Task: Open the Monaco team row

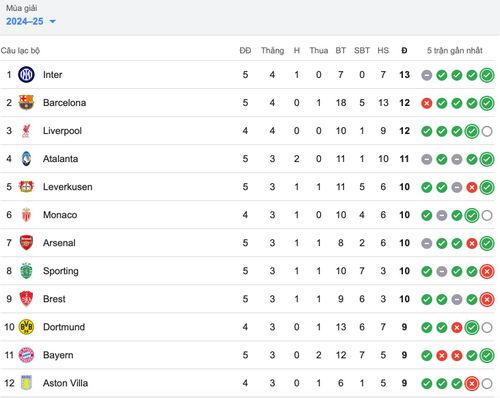Action: [x=247, y=215]
